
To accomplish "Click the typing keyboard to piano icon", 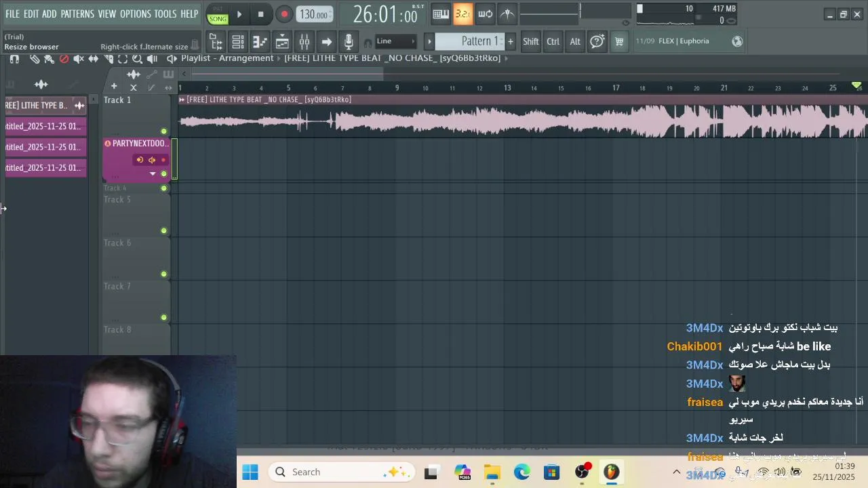I will tap(441, 14).
